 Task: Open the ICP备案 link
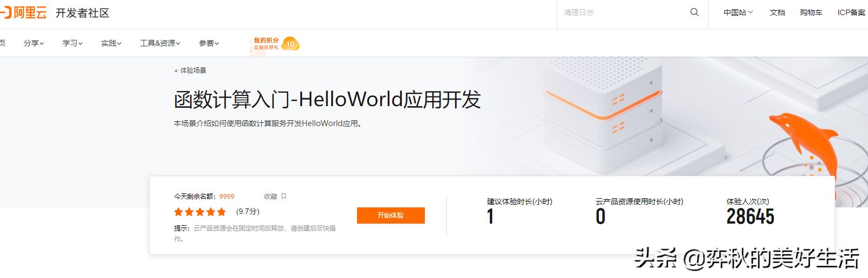[x=851, y=12]
